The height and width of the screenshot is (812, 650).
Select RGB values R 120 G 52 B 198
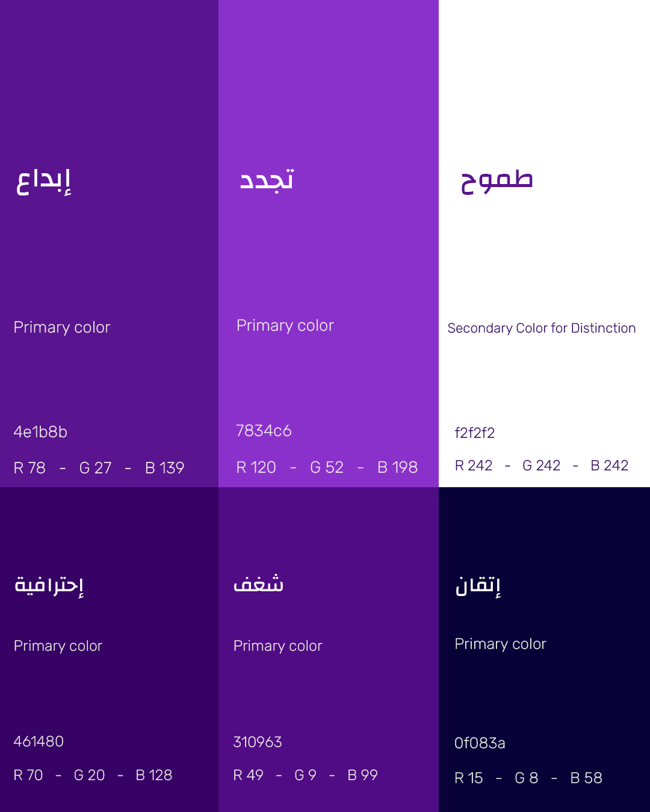[327, 467]
